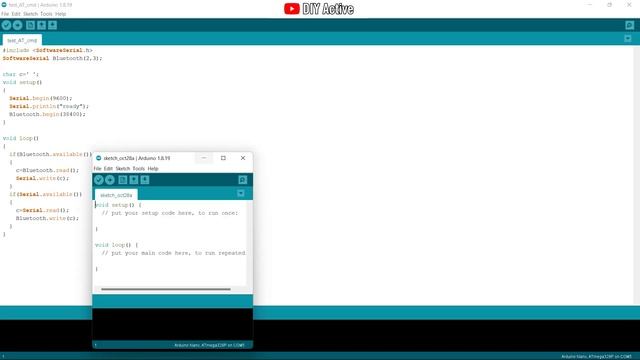Click New sketch icon in test_AT_cmd window

30,25
